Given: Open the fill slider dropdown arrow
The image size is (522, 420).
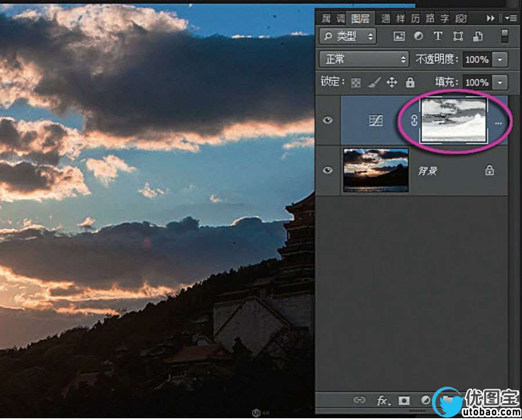Looking at the screenshot, I should coord(500,82).
